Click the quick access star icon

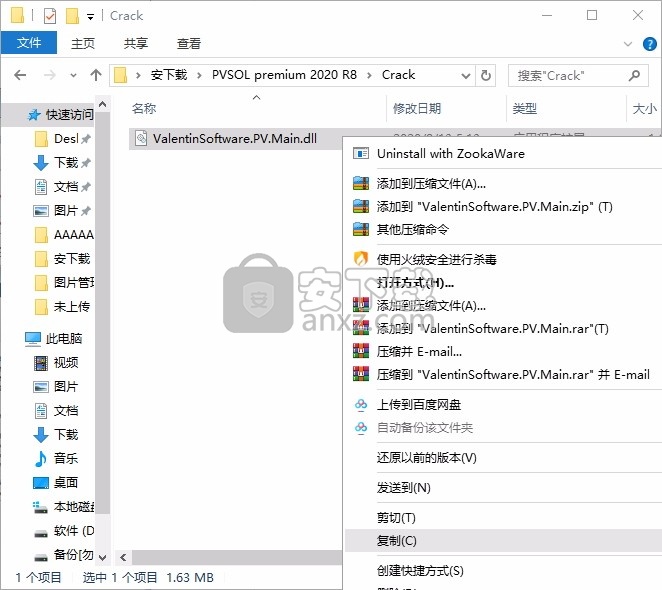point(34,114)
